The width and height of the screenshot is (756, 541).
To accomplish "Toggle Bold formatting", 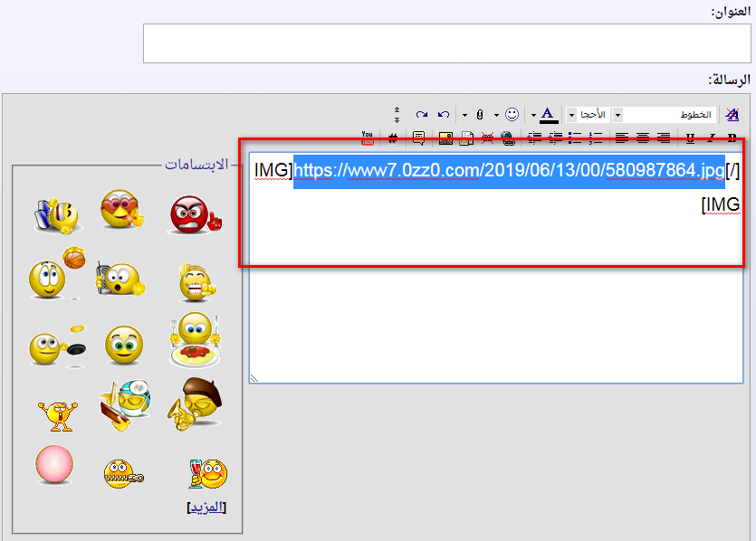I will point(732,138).
